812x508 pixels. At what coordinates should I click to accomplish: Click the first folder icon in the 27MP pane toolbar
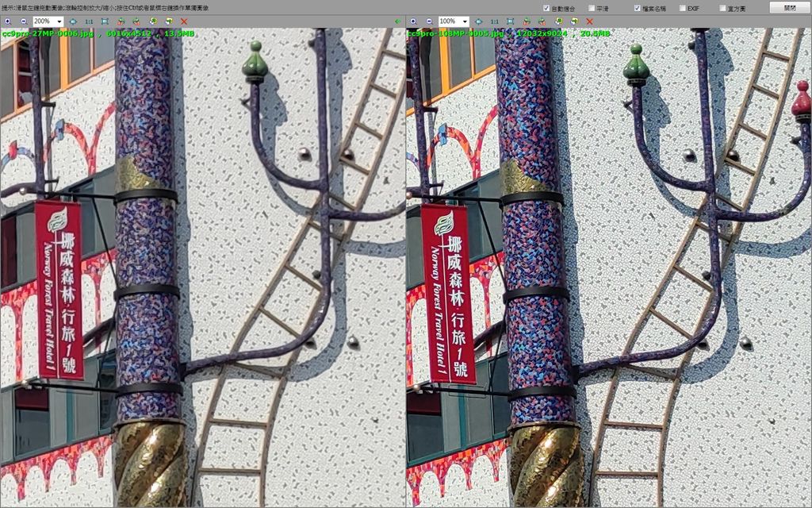click(153, 21)
